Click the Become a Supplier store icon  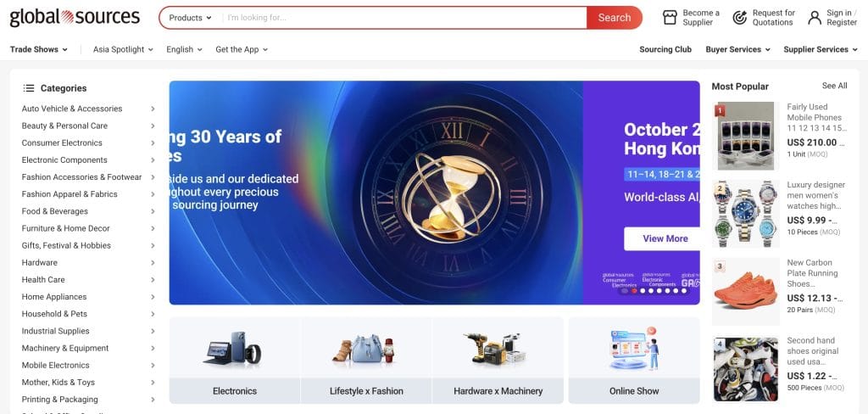(670, 17)
